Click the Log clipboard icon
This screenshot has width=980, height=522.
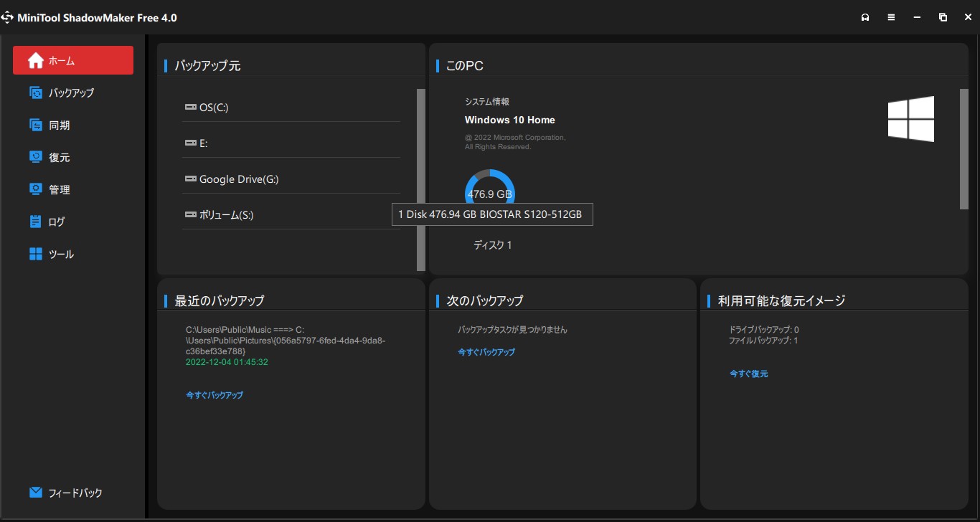[x=36, y=222]
